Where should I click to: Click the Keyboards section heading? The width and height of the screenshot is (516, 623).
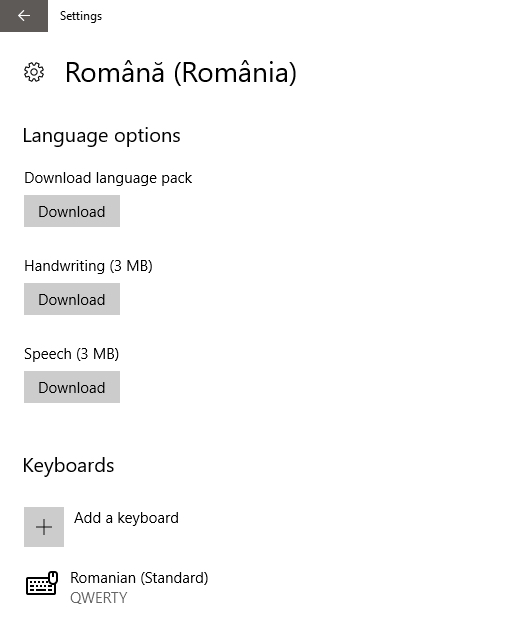point(68,465)
